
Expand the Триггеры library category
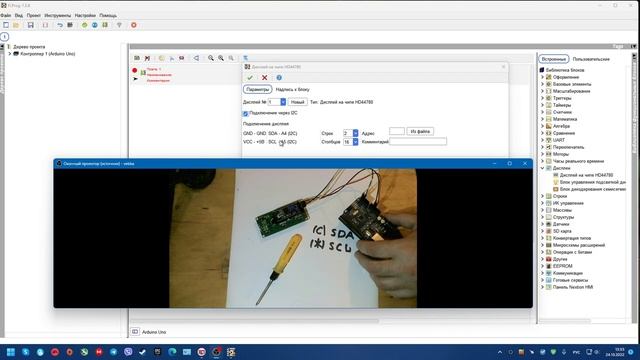pos(542,98)
